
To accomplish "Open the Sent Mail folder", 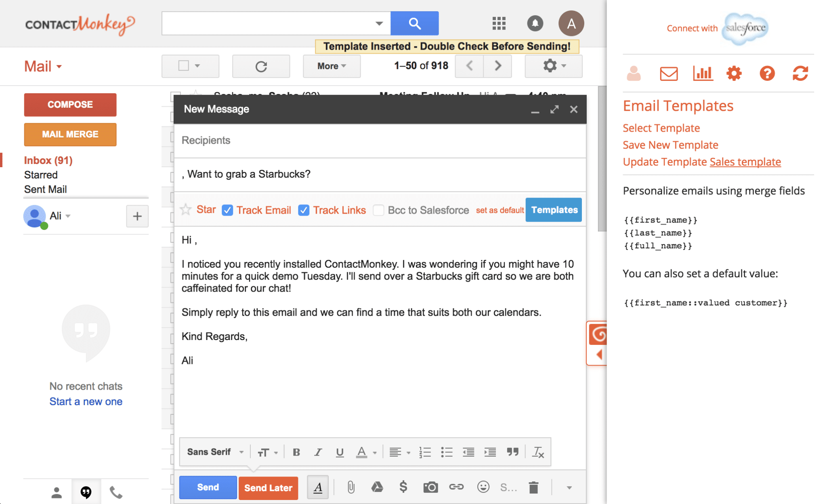I will (45, 189).
